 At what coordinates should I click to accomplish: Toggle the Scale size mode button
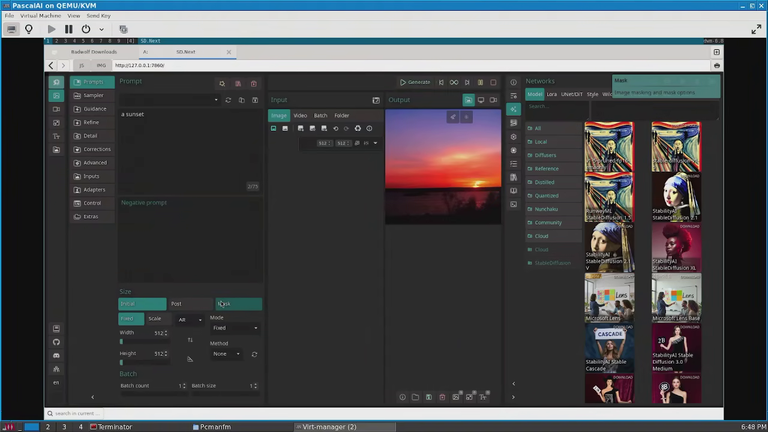pos(158,319)
